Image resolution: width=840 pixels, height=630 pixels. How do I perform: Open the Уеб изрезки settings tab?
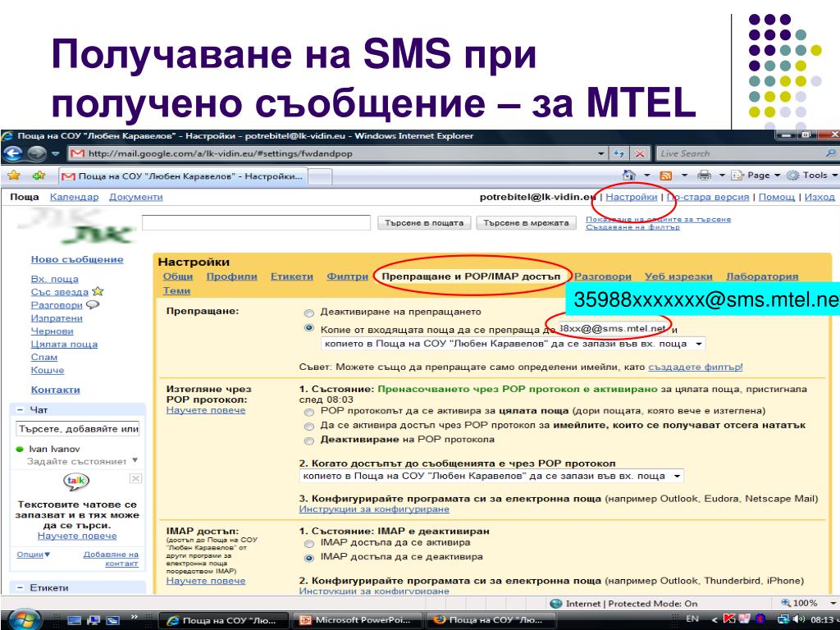(x=678, y=276)
